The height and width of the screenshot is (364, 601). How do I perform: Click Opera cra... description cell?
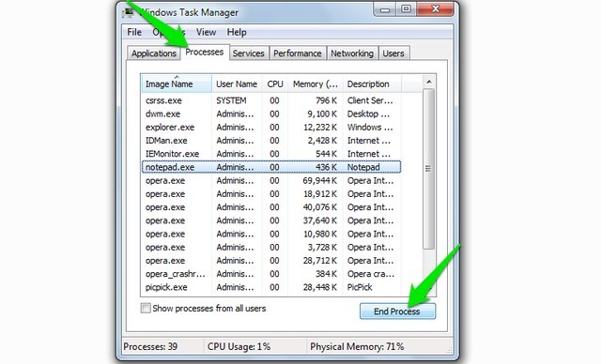click(371, 274)
